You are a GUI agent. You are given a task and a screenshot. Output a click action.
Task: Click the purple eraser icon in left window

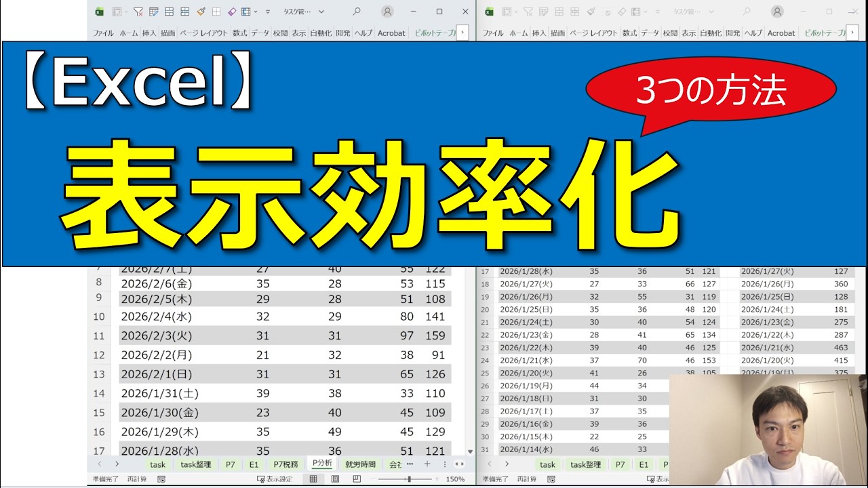click(x=232, y=12)
